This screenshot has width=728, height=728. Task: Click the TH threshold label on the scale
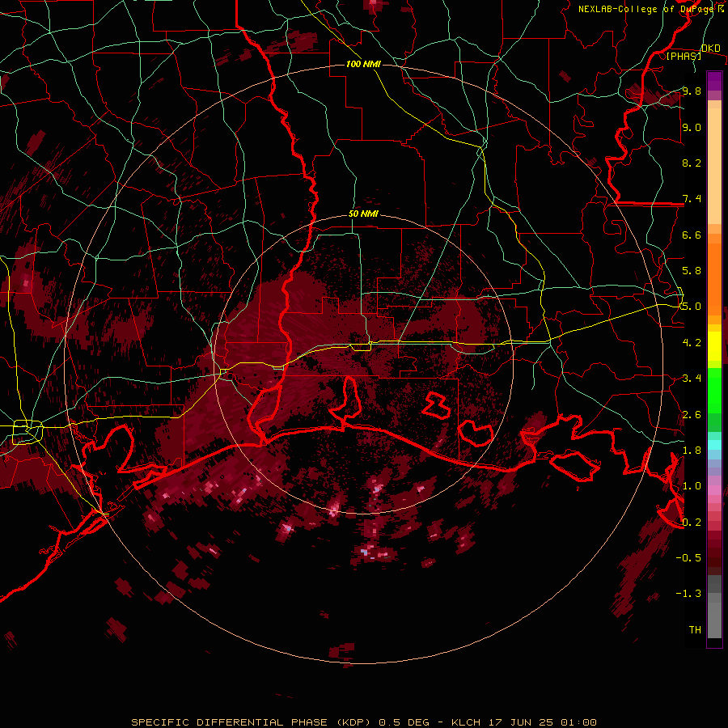point(695,629)
